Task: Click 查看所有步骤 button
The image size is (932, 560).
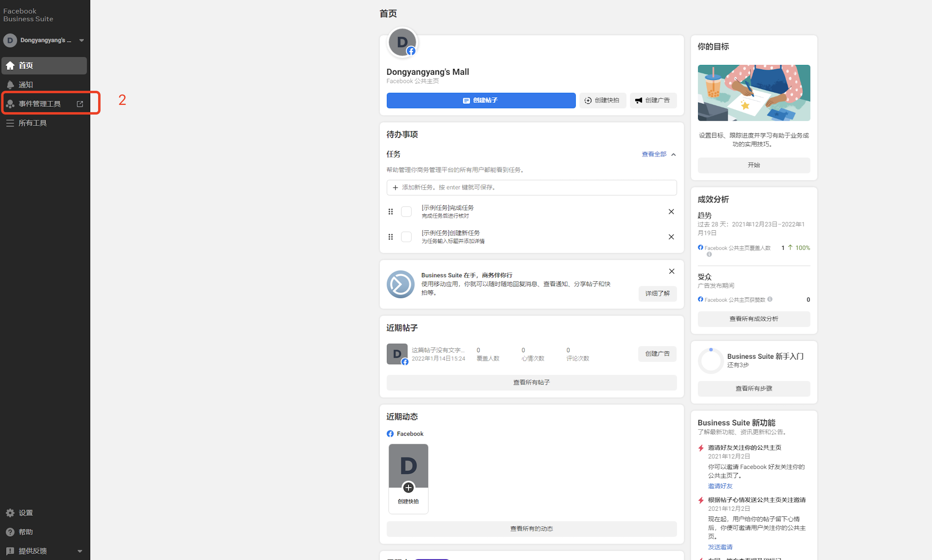Action: tap(754, 389)
